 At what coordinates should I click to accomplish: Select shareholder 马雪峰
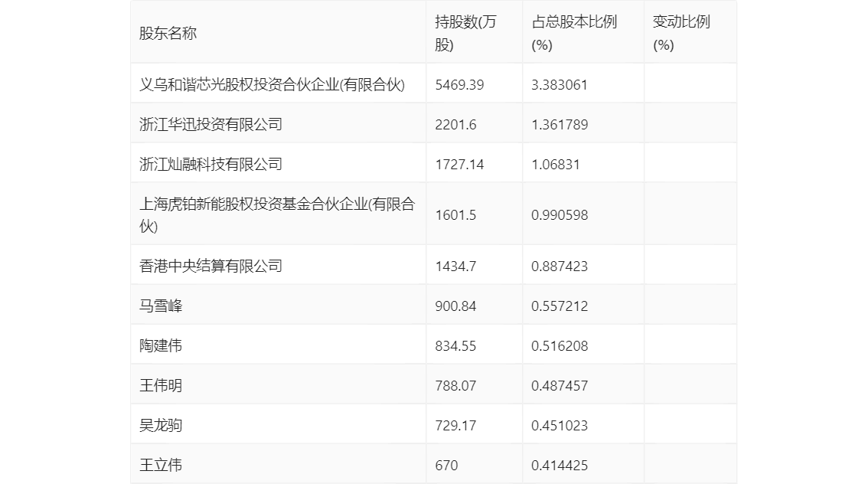161,306
